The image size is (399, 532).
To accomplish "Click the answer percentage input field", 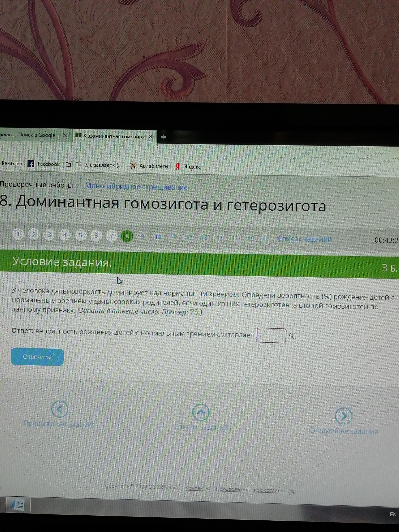I will click(271, 336).
